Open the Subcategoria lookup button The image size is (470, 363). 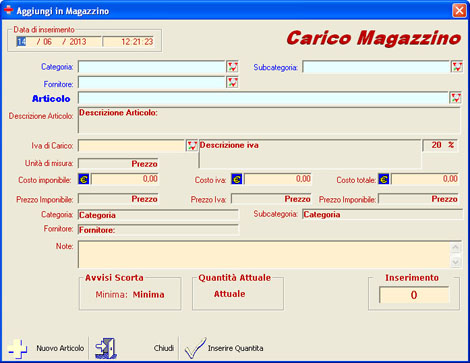click(457, 67)
